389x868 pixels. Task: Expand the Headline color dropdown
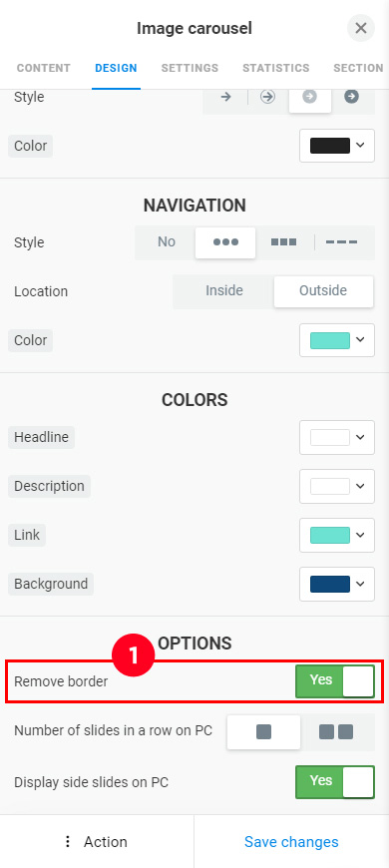(x=337, y=437)
